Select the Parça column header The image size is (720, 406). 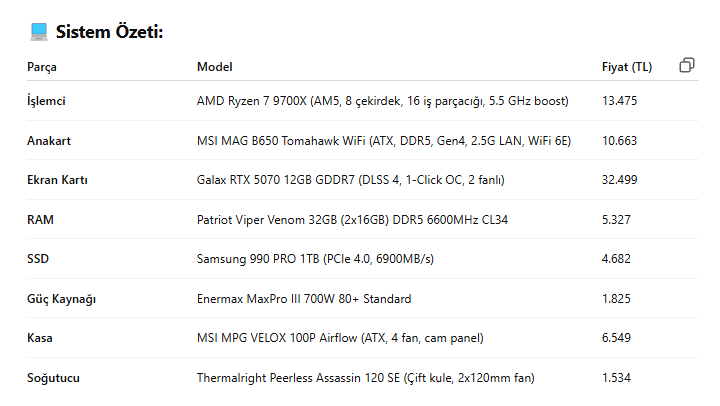click(42, 67)
